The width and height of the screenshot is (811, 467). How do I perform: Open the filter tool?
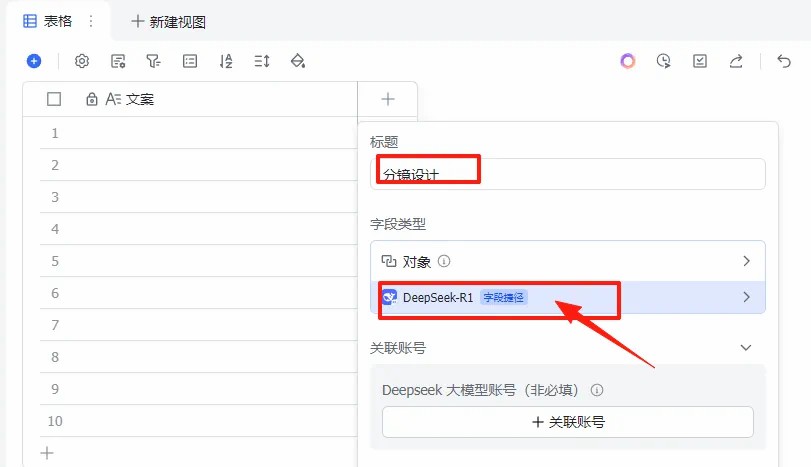pyautogui.click(x=153, y=61)
